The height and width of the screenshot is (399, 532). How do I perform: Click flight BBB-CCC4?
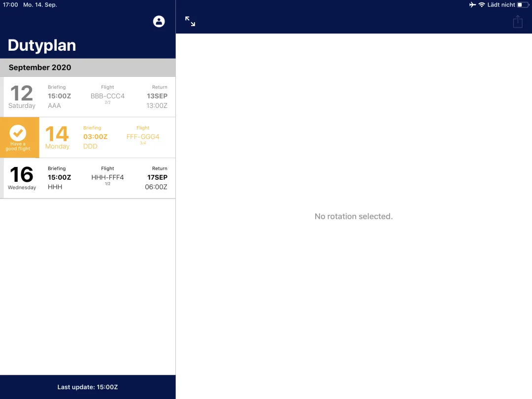click(x=107, y=96)
